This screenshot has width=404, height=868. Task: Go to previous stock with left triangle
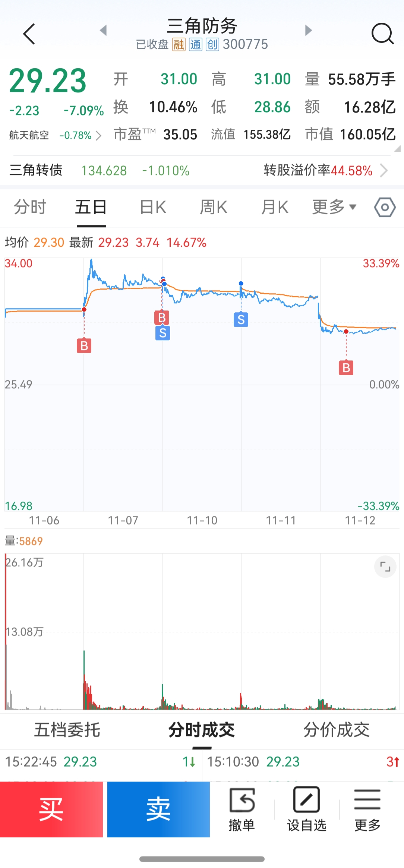click(x=104, y=30)
